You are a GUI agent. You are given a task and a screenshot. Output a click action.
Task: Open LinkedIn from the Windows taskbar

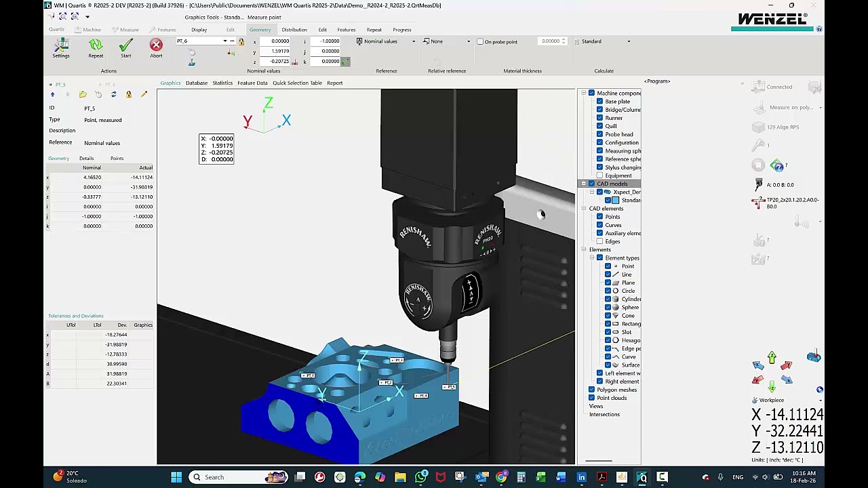[581, 477]
